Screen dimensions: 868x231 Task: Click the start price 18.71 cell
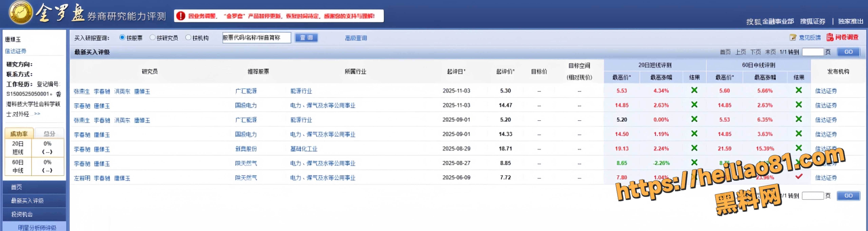click(x=505, y=149)
